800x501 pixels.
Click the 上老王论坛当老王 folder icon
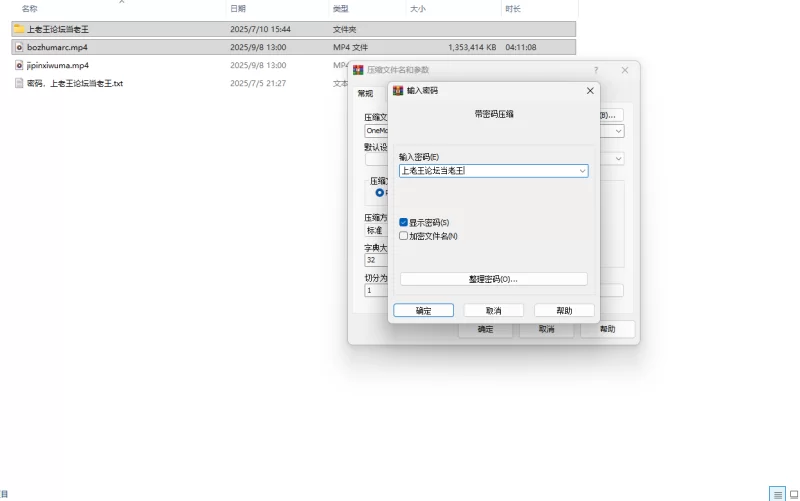point(19,29)
